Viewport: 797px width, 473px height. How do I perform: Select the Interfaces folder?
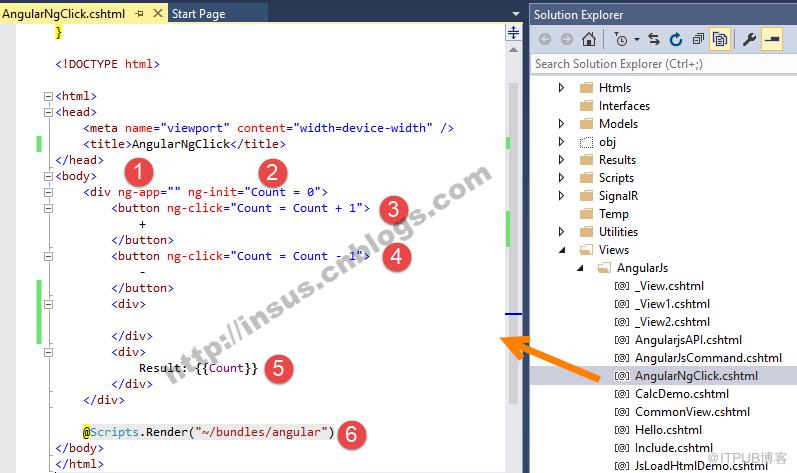tap(624, 106)
